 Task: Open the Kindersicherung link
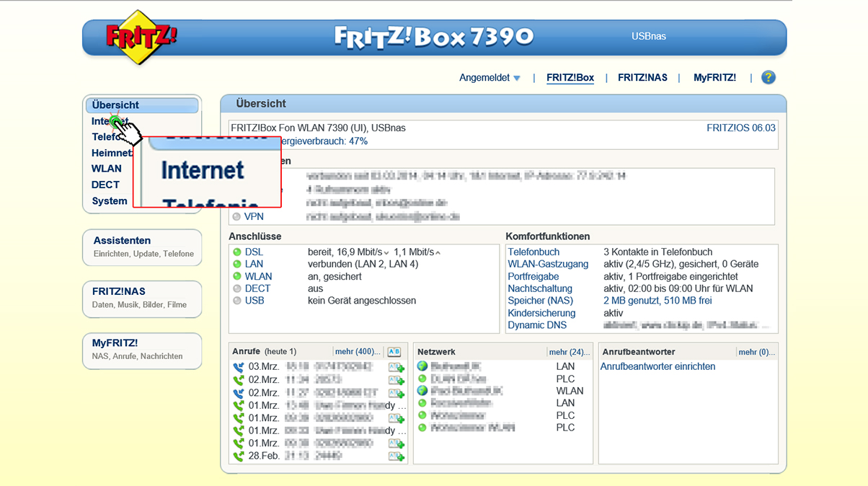tap(541, 313)
